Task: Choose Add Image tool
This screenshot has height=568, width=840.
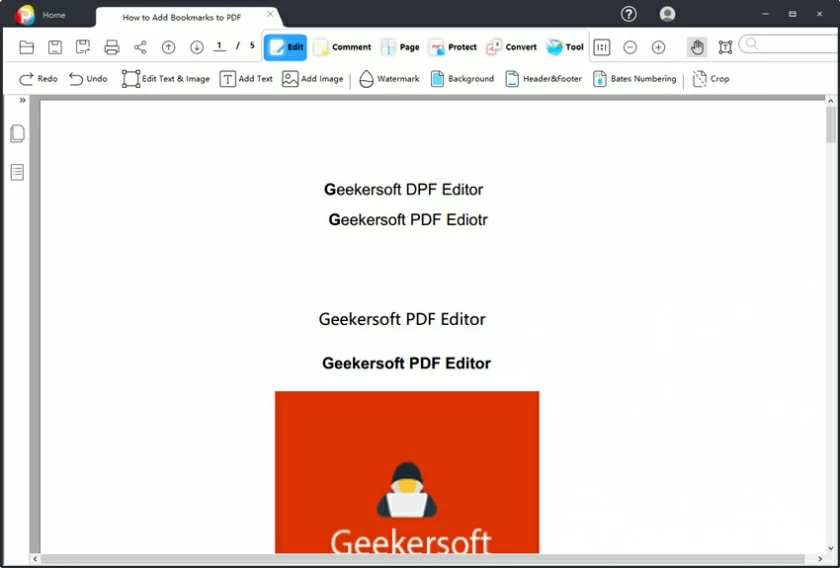Action: (313, 79)
